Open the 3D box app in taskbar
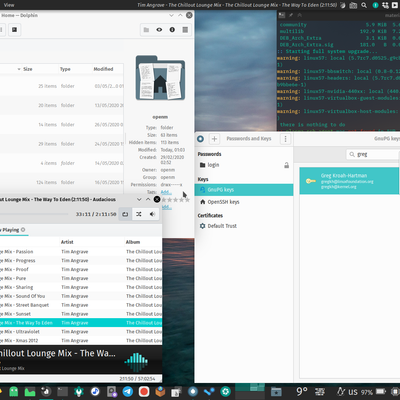 tap(160, 391)
